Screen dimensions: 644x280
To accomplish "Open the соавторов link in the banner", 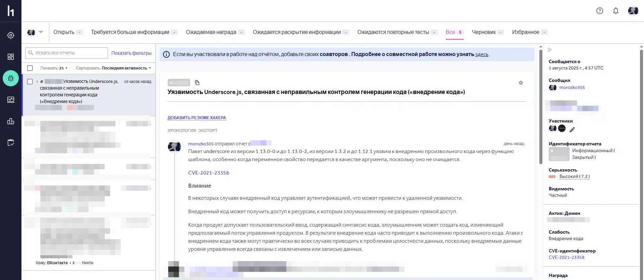I will (x=334, y=54).
